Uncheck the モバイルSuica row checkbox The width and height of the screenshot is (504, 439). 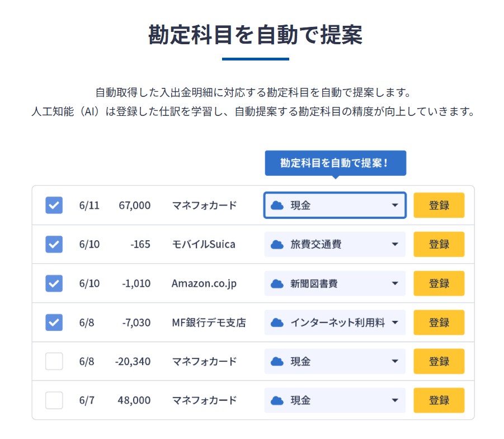[x=54, y=245]
